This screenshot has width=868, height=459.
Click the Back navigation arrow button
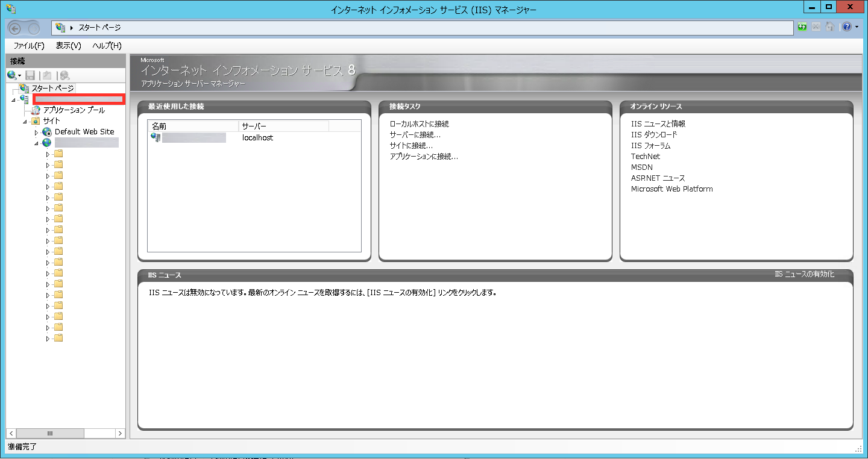point(16,28)
